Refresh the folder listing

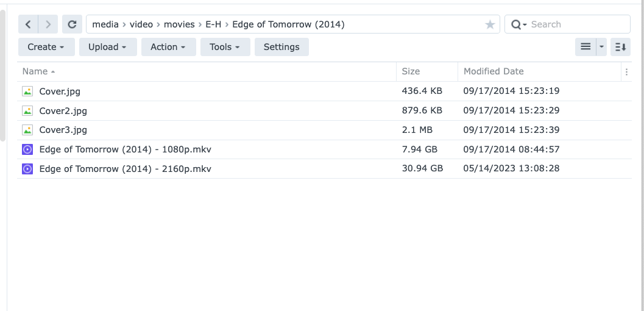pos(72,24)
